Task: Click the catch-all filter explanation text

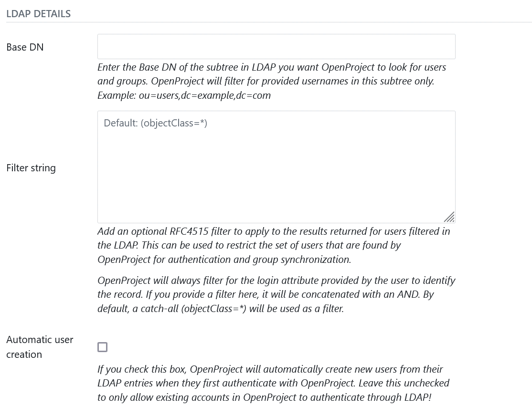Action: (277, 294)
